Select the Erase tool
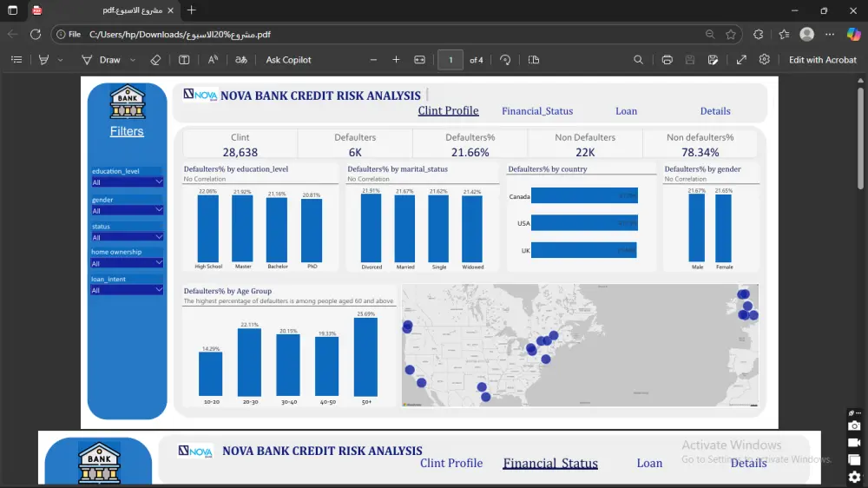The height and width of the screenshot is (488, 868). (155, 60)
